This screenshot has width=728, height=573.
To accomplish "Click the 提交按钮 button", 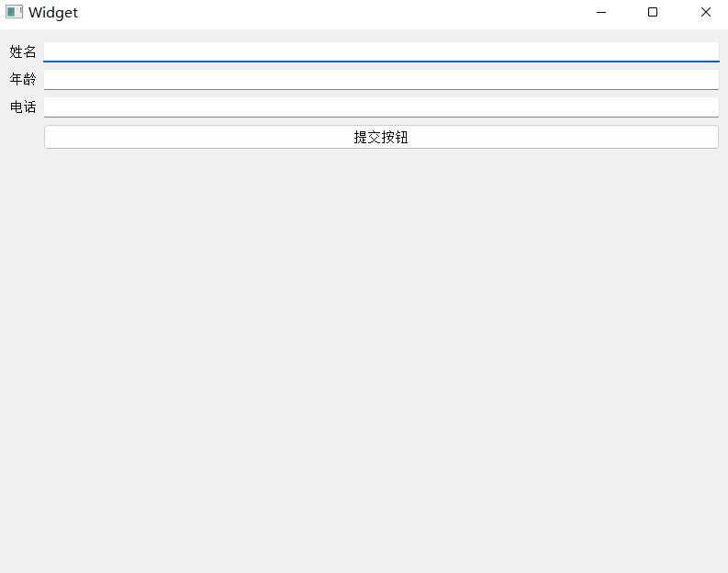I will [x=381, y=137].
